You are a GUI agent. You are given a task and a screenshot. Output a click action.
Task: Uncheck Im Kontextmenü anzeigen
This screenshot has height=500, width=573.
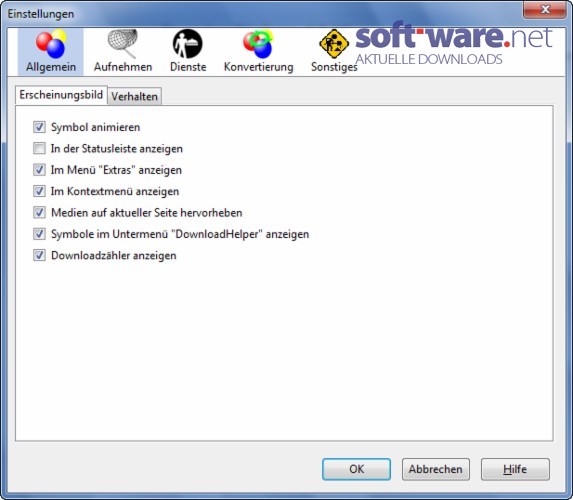tap(39, 191)
